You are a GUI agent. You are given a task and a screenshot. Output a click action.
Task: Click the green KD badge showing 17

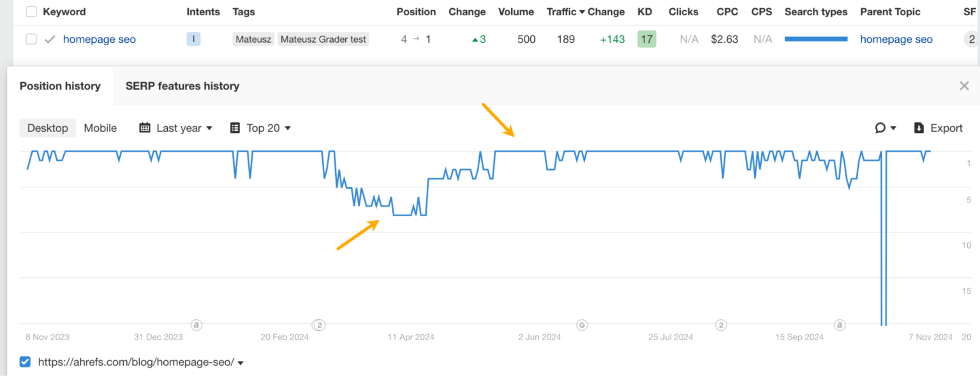pos(646,39)
